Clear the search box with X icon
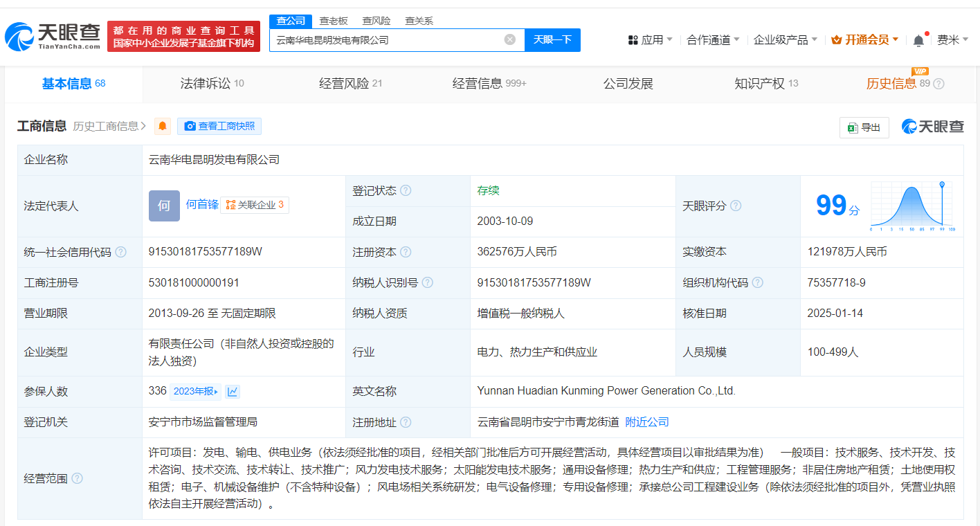Viewport: 980px width, 526px height. point(510,39)
